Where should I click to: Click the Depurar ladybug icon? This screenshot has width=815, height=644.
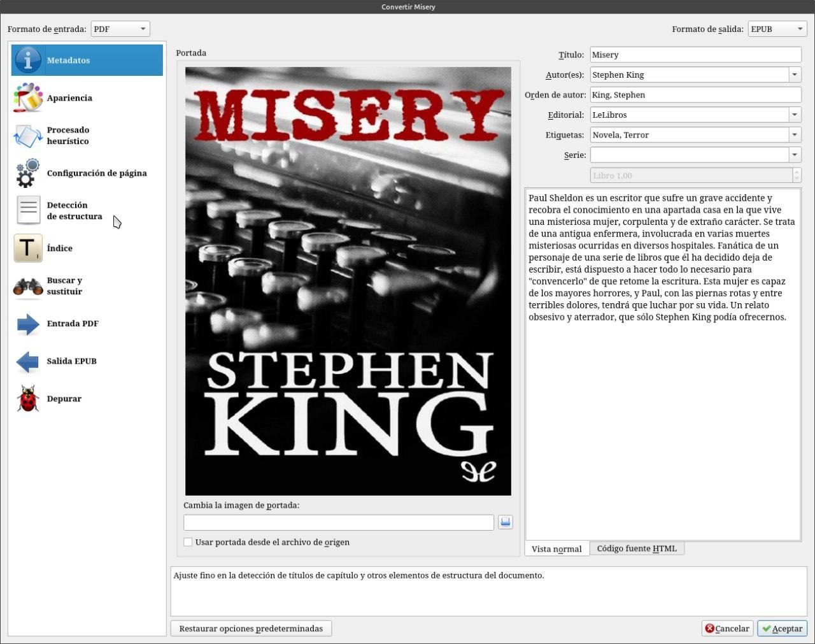click(27, 399)
